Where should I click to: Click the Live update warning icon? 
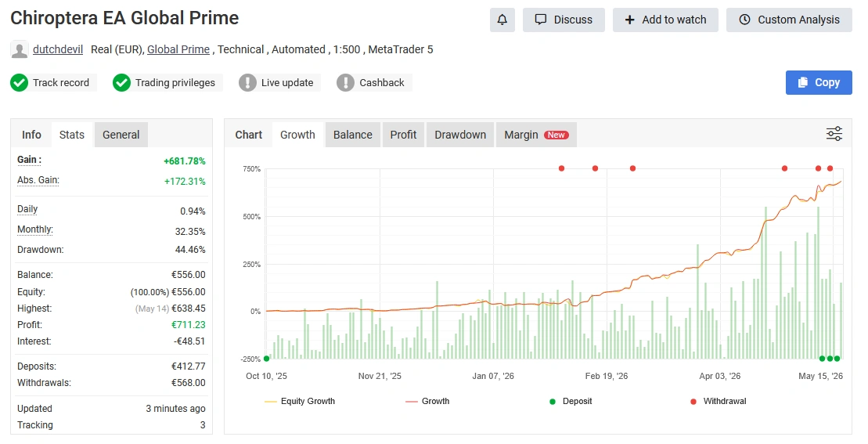[247, 82]
